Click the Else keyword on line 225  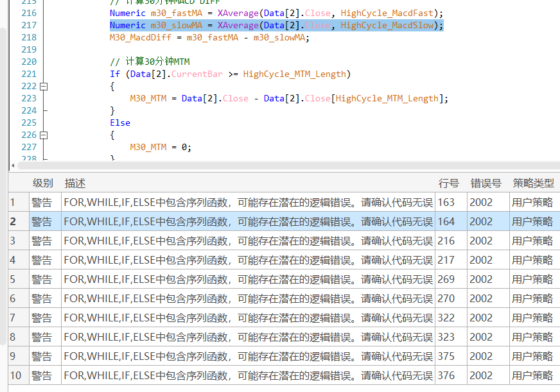click(x=120, y=123)
